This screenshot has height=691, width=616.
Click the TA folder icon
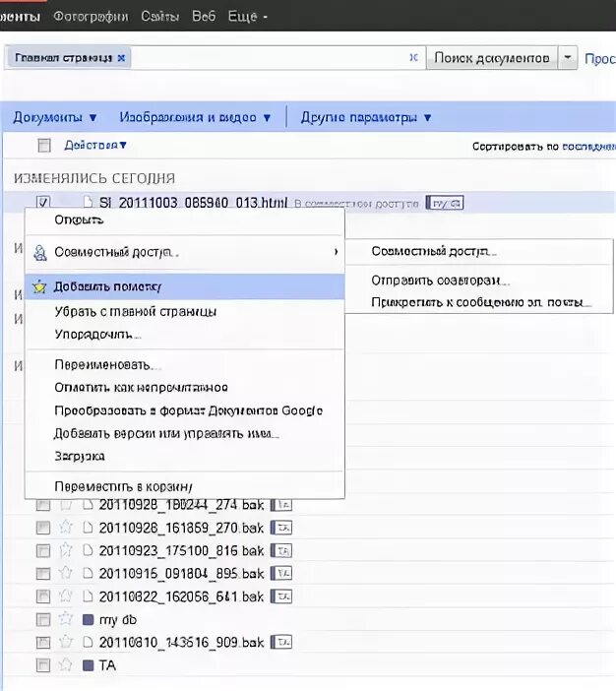click(x=89, y=665)
